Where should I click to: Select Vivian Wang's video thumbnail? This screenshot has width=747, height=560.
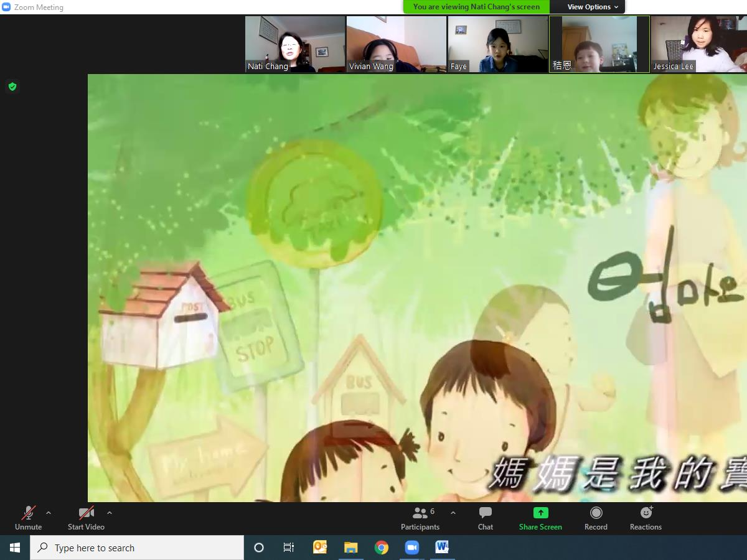[x=396, y=44]
